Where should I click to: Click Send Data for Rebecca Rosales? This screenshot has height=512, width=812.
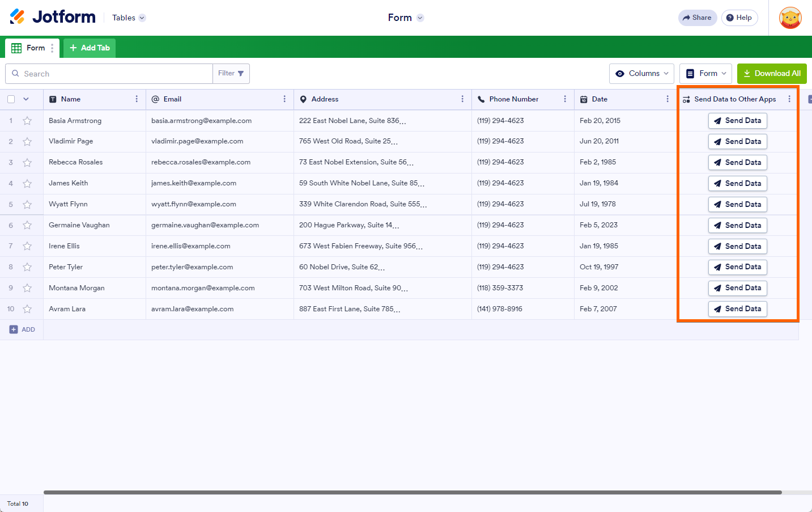point(737,163)
